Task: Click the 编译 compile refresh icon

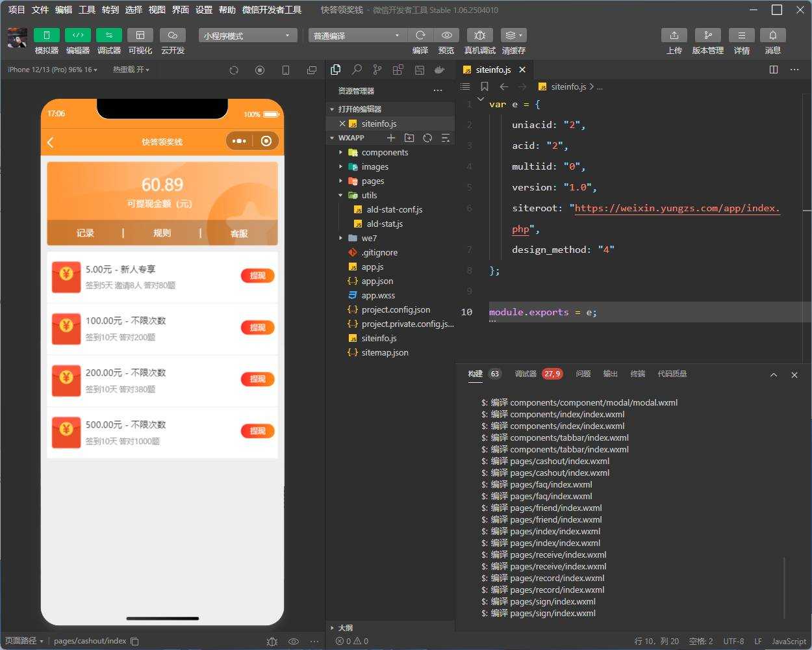Action: coord(420,35)
